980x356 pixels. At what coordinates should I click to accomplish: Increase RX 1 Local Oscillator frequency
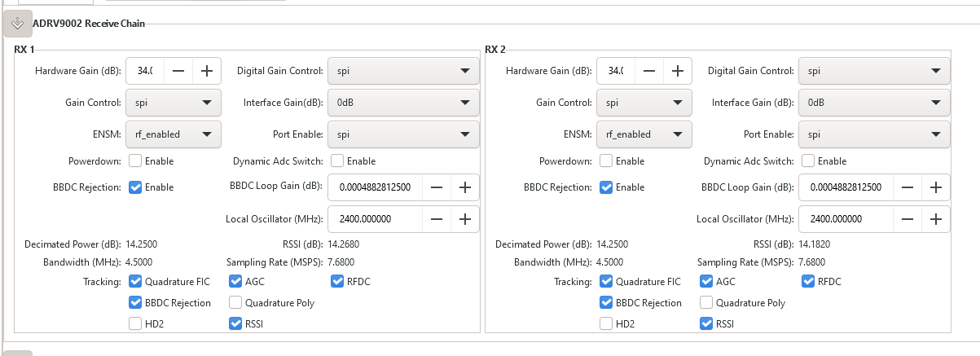[465, 219]
